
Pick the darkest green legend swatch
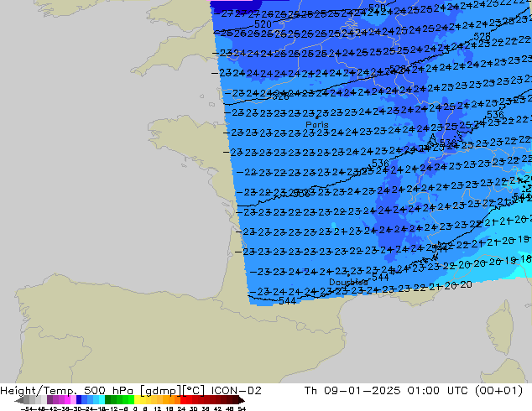coord(108,401)
